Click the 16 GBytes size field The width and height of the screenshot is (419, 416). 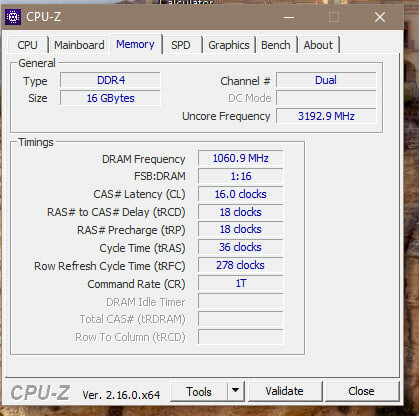[x=110, y=98]
